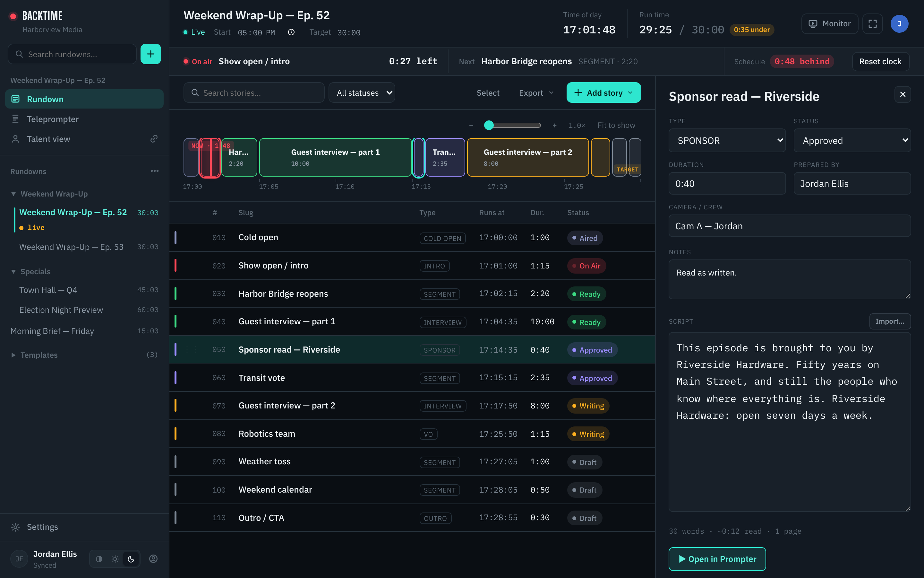Click the clock icon beside start time

291,32
